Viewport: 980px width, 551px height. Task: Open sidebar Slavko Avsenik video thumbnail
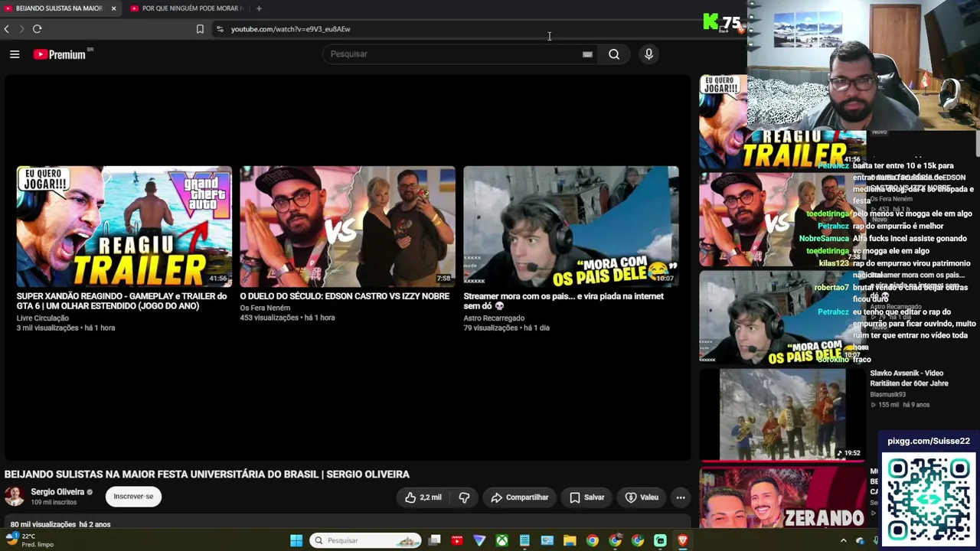[782, 414]
